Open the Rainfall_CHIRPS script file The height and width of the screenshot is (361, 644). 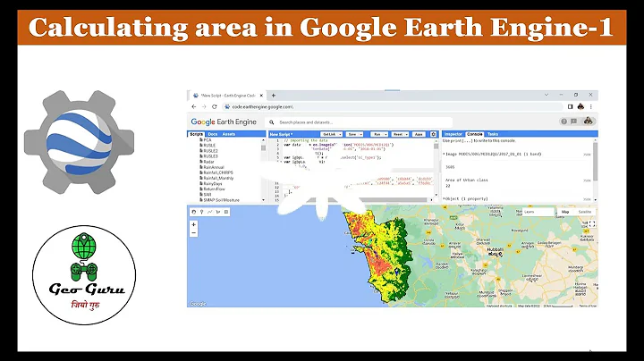216,172
